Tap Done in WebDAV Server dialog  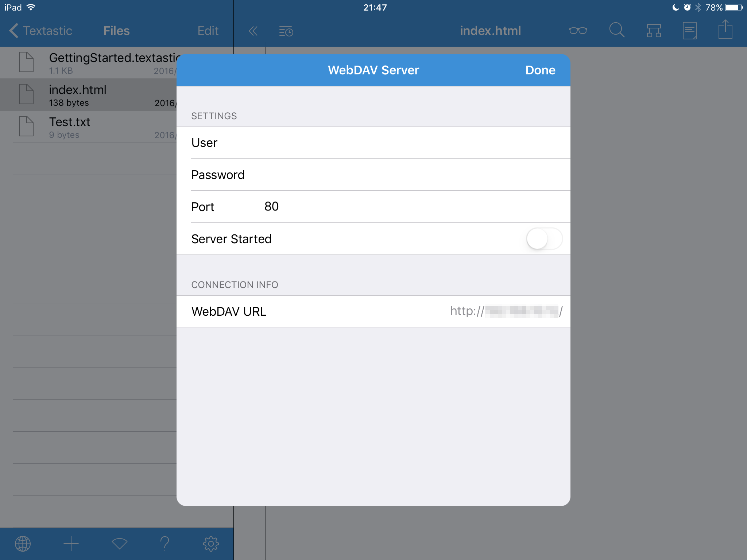click(x=540, y=70)
